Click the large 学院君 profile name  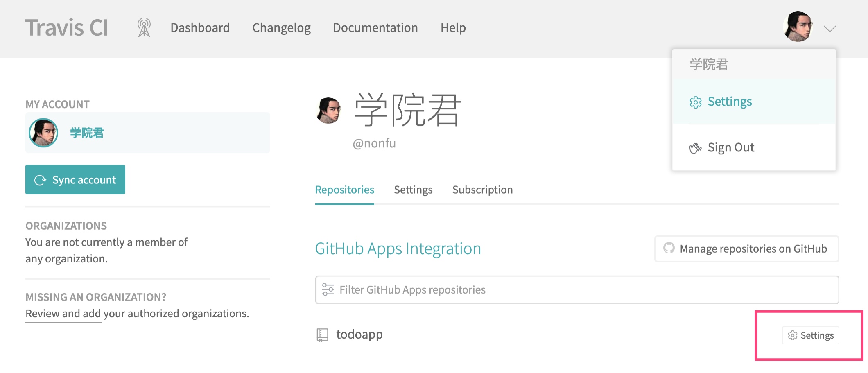[x=408, y=110]
